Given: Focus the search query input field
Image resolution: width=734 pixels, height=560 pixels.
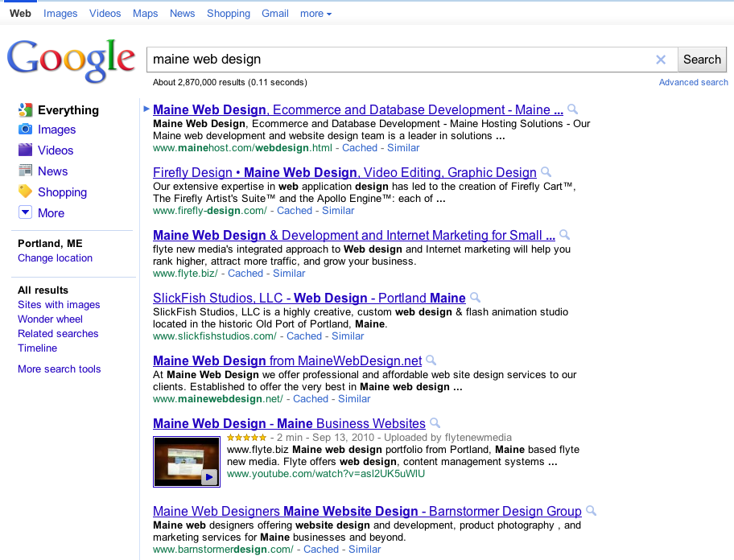Looking at the screenshot, I should pyautogui.click(x=400, y=60).
